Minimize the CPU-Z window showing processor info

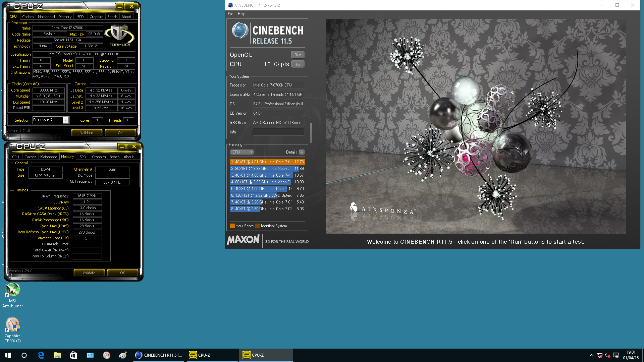[x=119, y=6]
